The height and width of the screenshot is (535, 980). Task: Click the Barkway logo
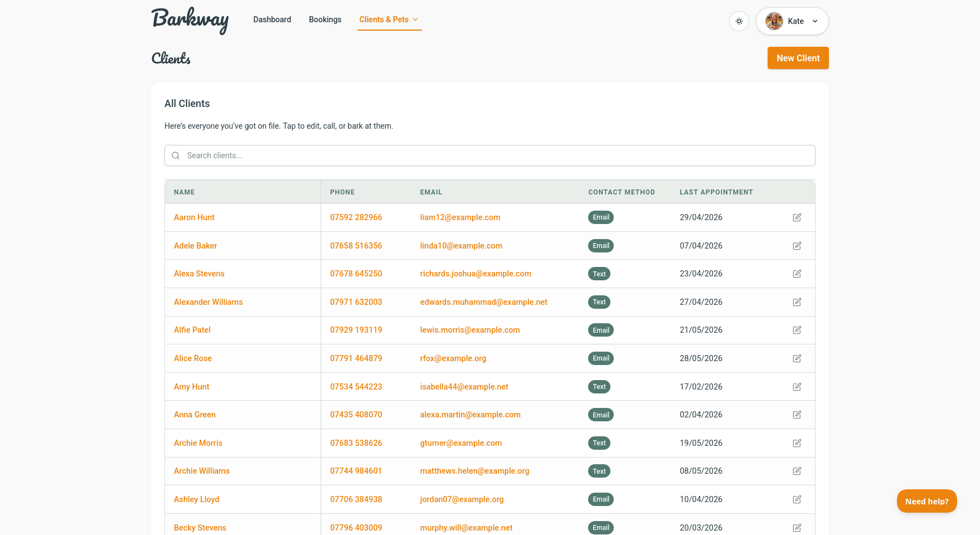190,21
